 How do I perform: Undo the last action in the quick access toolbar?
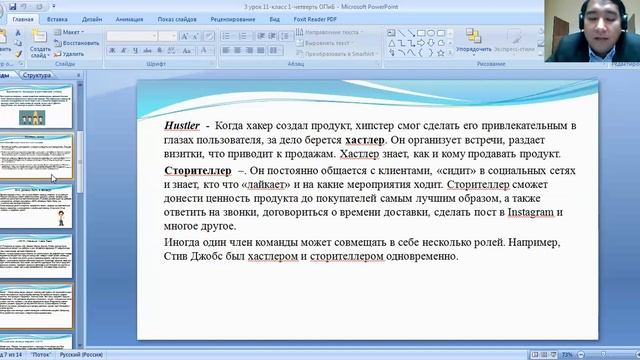click(x=24, y=7)
